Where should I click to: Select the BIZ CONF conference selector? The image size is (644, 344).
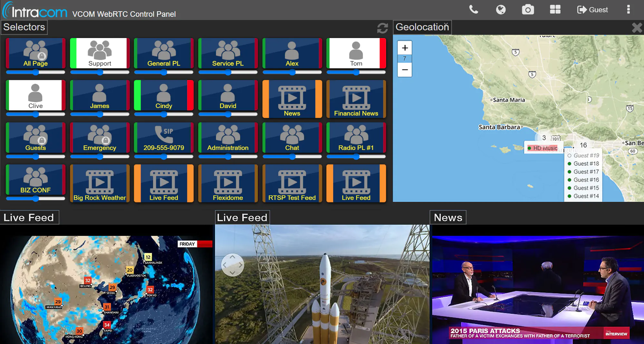click(x=35, y=180)
